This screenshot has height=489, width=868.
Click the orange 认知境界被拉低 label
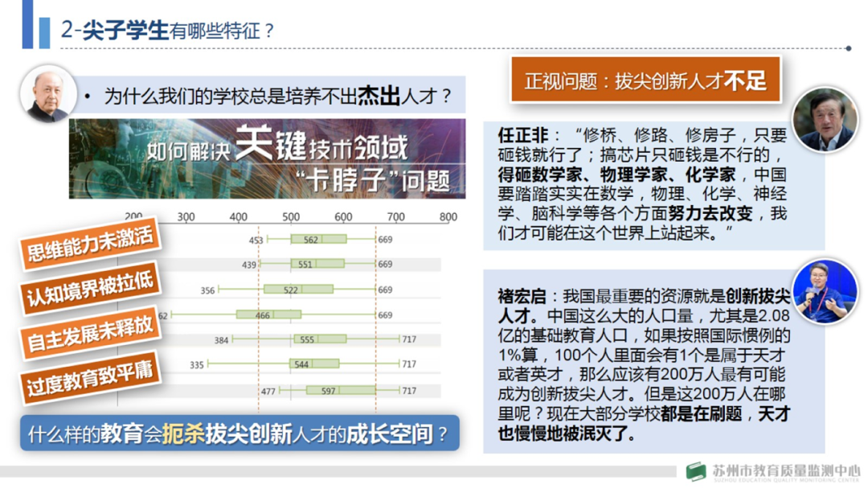pyautogui.click(x=90, y=290)
